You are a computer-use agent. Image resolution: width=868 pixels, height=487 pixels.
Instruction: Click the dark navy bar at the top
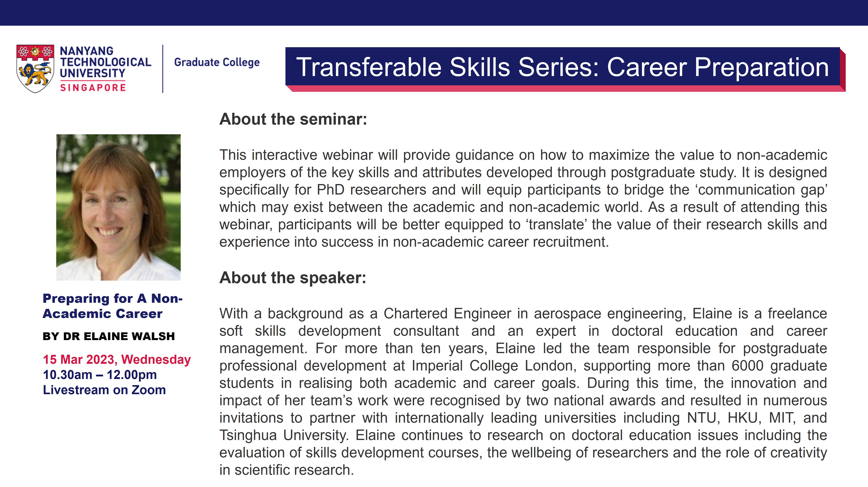tap(434, 12)
